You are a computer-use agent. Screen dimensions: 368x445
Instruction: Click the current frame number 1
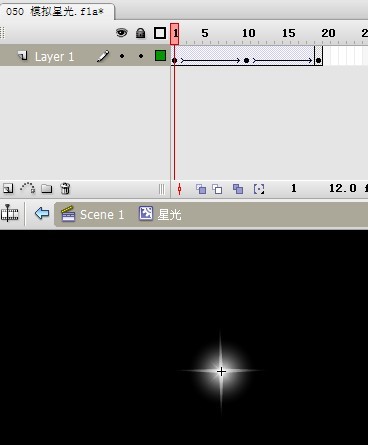tap(294, 188)
